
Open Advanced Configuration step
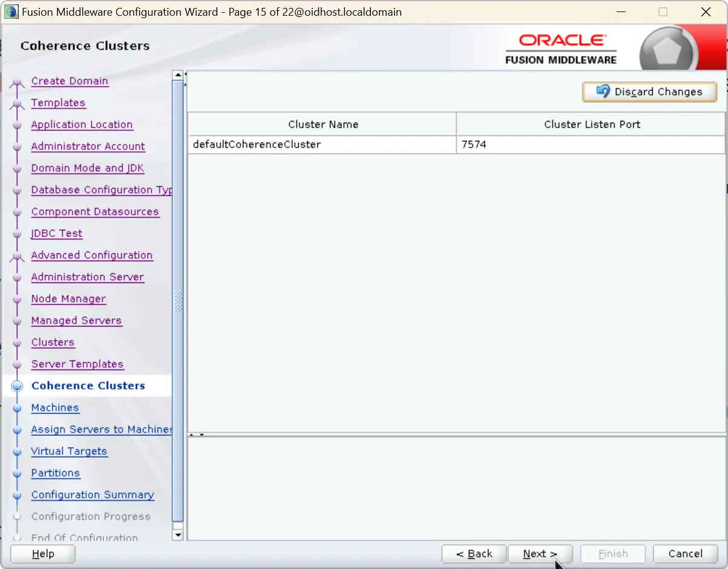[92, 255]
